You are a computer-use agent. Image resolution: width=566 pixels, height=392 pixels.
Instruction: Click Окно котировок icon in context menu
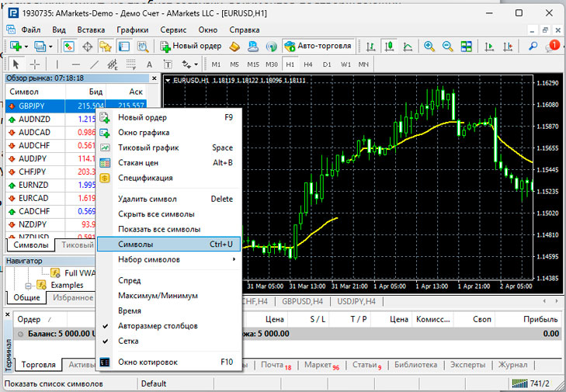click(x=105, y=362)
